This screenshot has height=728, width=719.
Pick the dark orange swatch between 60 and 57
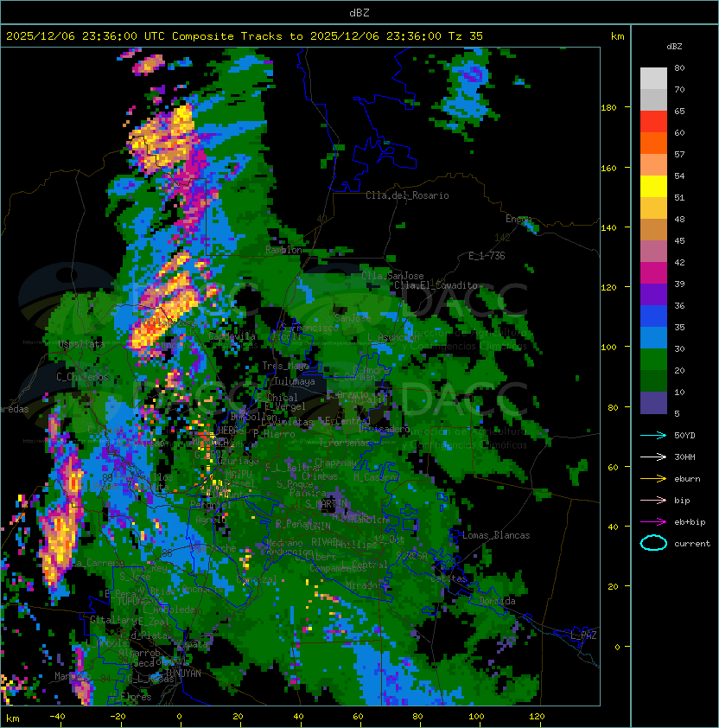pos(653,143)
